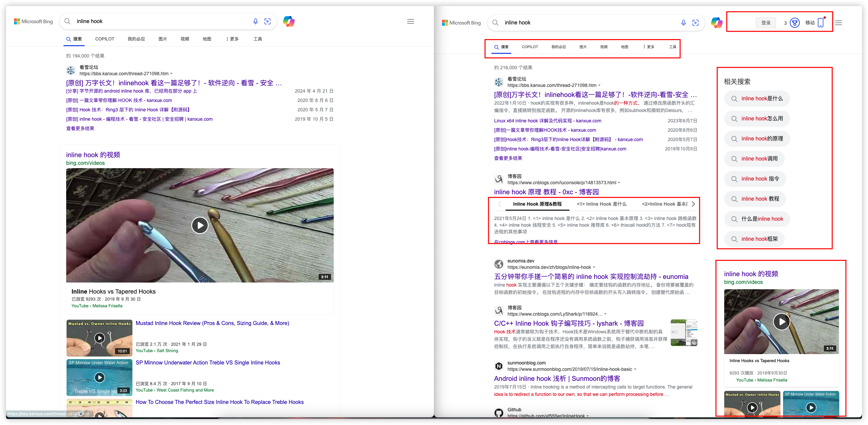
Task: Expand URL dropdown arrow for kanxue result, left window
Action: click(172, 74)
